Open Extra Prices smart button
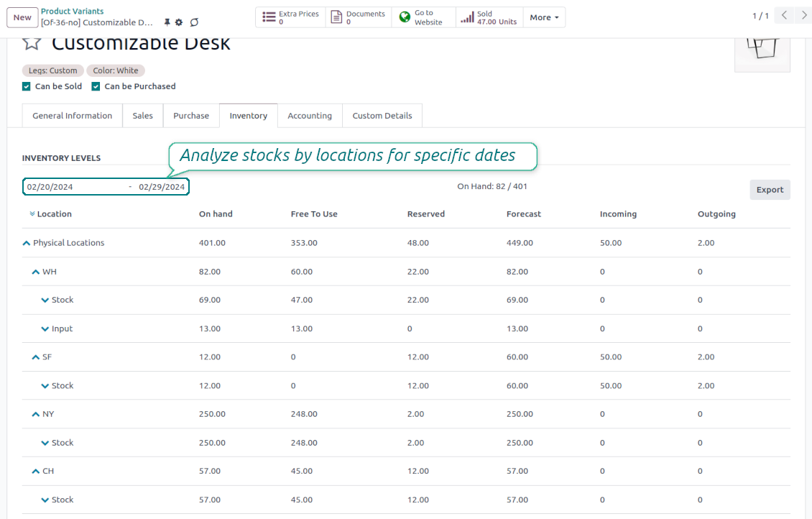Screen dimensions: 812x519 pyautogui.click(x=290, y=18)
